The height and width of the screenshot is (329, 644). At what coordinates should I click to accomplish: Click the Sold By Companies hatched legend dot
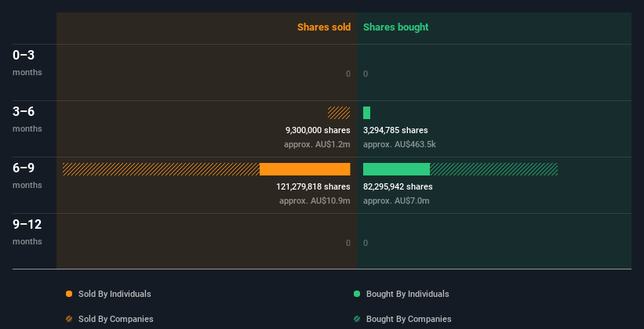click(x=69, y=319)
